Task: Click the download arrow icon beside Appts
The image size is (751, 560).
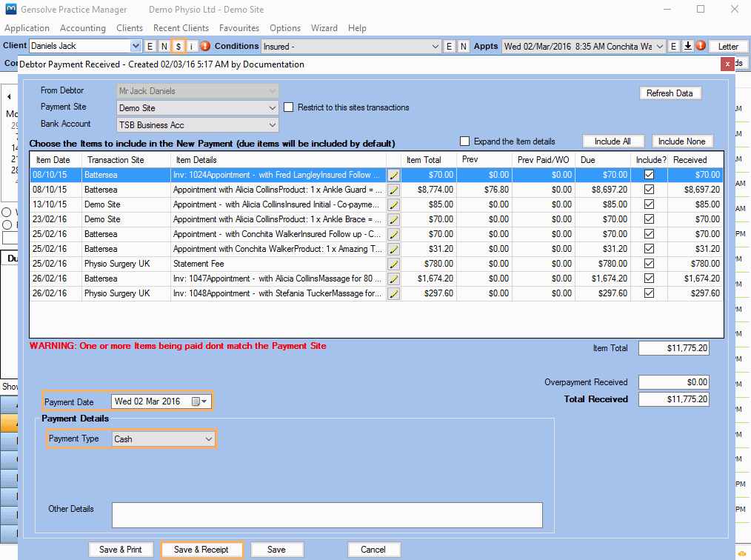Action: click(687, 46)
